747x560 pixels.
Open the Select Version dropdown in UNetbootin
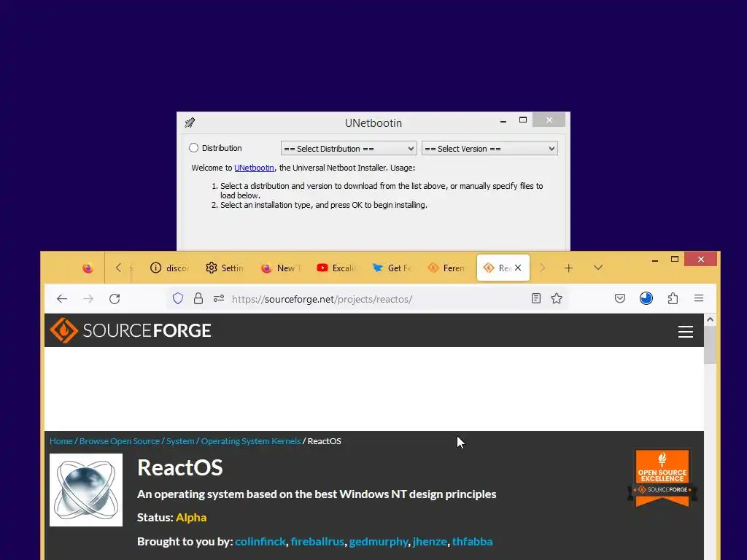489,149
